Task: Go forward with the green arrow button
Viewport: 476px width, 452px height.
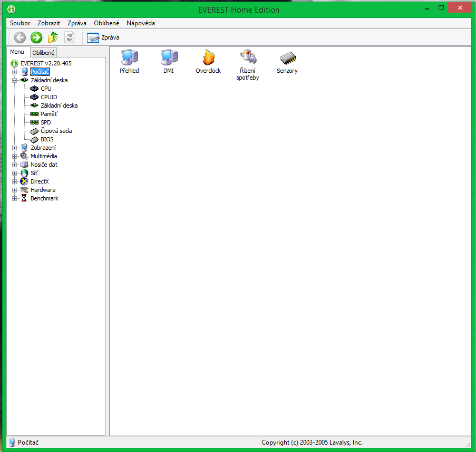Action: (36, 37)
